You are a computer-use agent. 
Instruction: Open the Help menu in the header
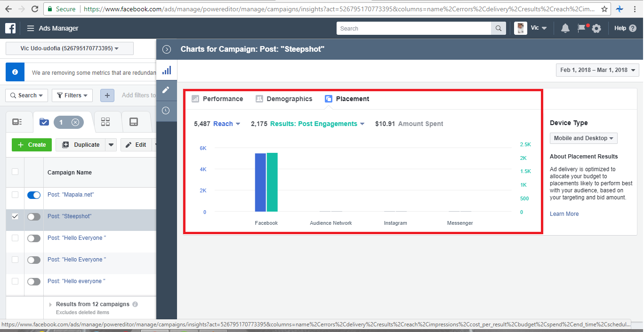pyautogui.click(x=625, y=28)
